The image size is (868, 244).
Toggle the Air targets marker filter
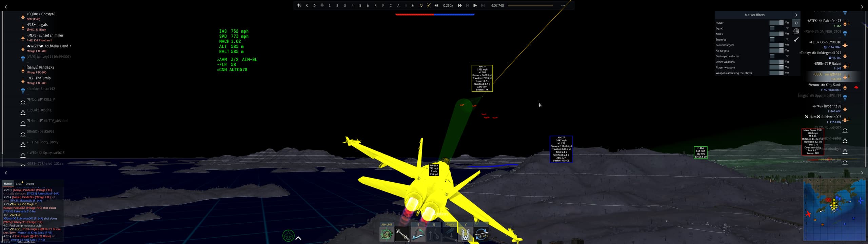pyautogui.click(x=776, y=50)
